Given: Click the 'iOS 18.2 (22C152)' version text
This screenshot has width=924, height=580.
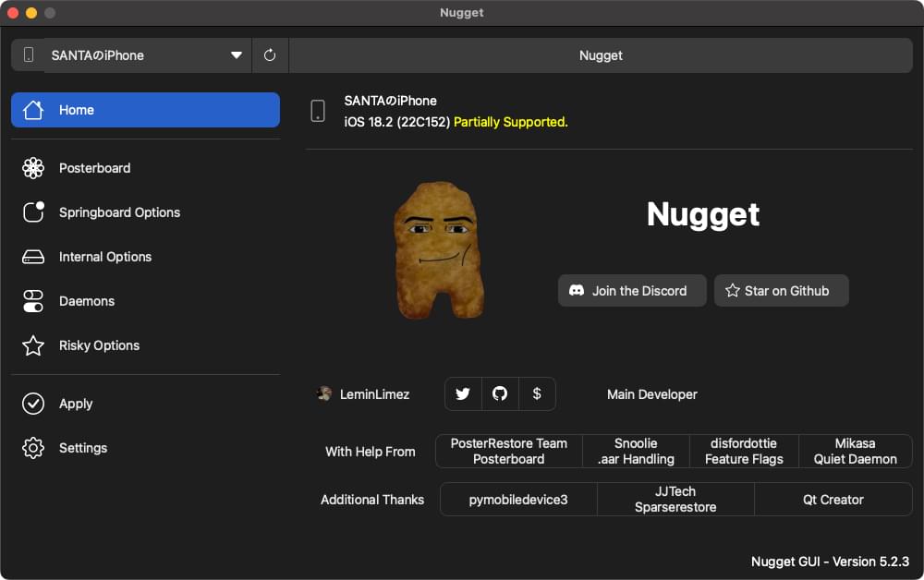Looking at the screenshot, I should (x=396, y=122).
